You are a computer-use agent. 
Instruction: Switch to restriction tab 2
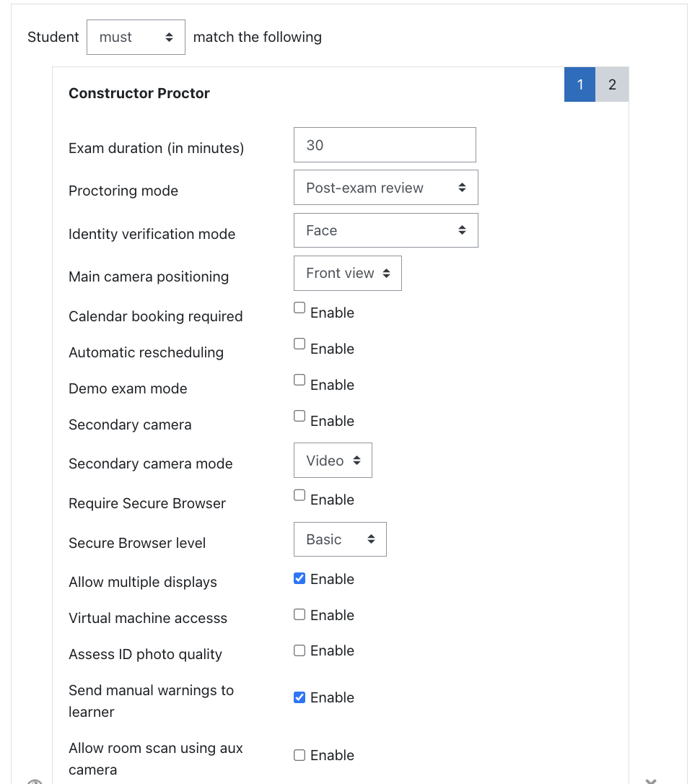tap(612, 84)
